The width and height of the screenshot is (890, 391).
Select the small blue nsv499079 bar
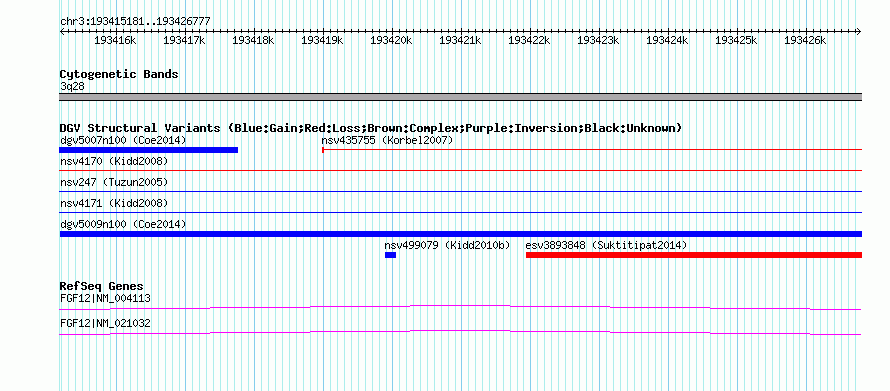[391, 255]
